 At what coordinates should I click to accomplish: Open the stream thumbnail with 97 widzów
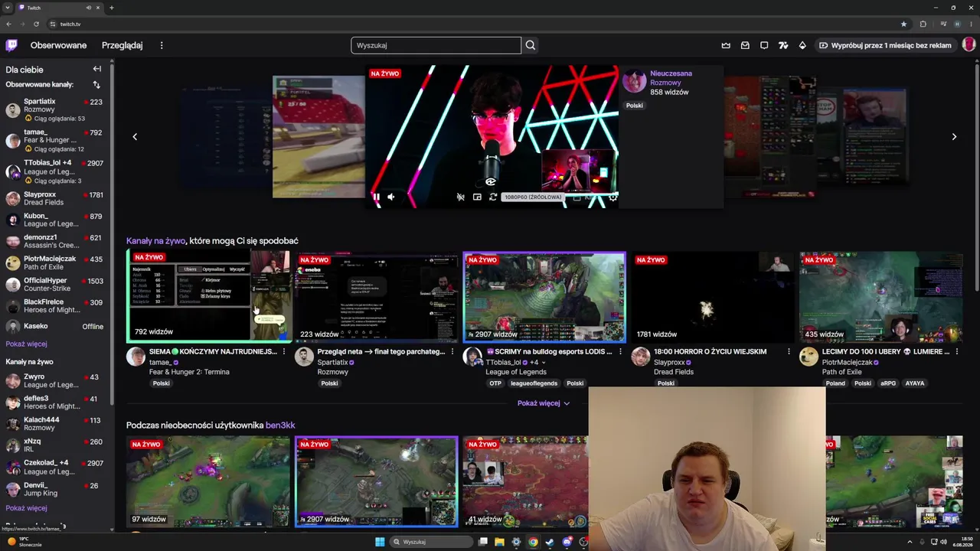coord(208,481)
